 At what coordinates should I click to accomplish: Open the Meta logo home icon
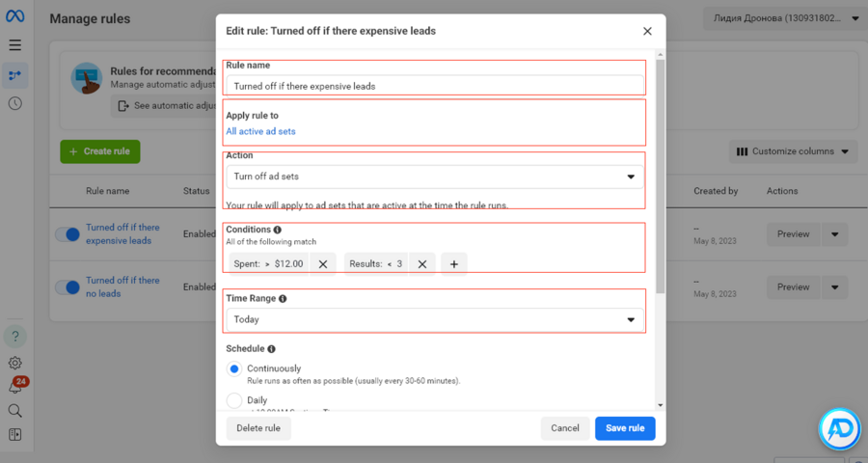tap(14, 16)
